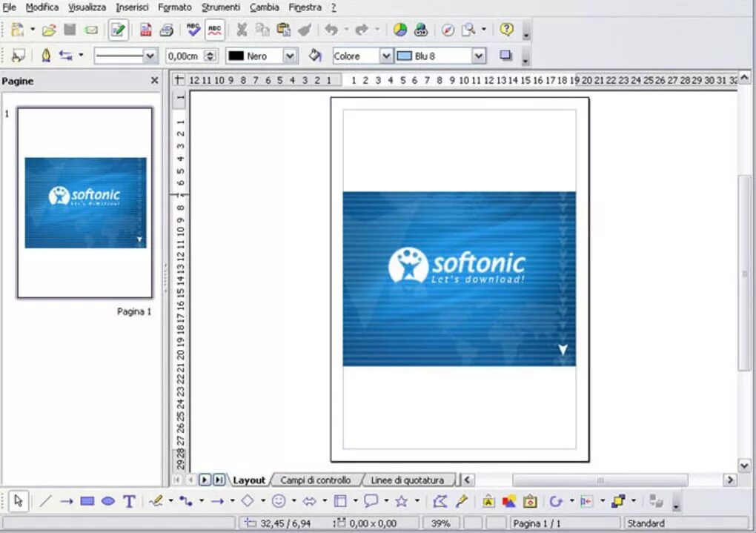Select the Pagina 1 thumbnail
Viewport: 756px width, 533px height.
84,202
